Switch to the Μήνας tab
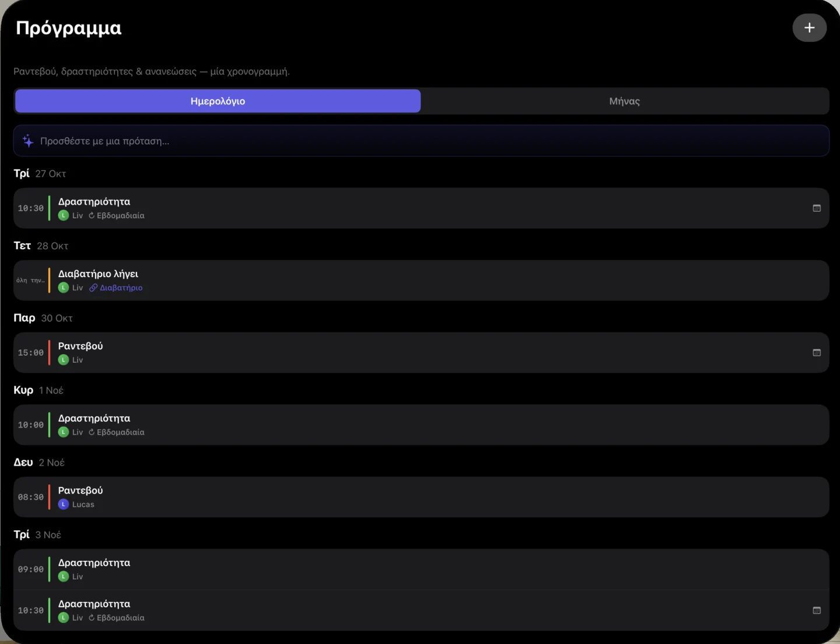The image size is (840, 644). (x=624, y=101)
